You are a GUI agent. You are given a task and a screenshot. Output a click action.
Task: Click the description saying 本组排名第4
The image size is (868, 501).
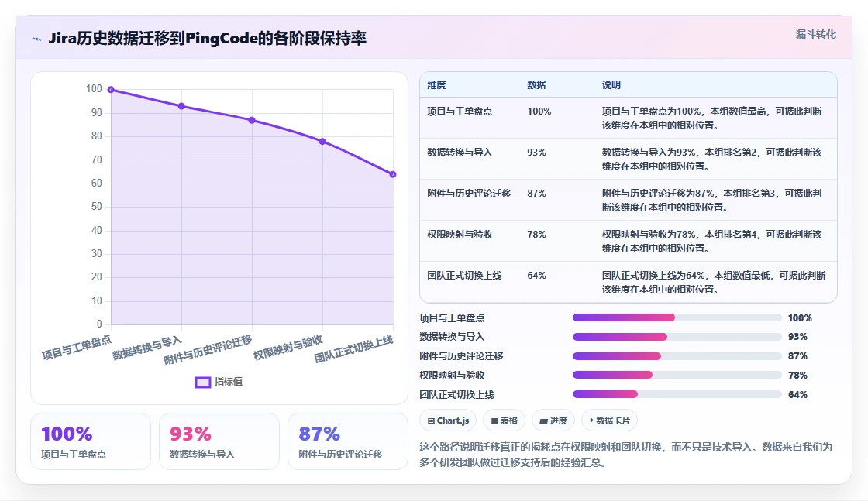click(x=712, y=241)
